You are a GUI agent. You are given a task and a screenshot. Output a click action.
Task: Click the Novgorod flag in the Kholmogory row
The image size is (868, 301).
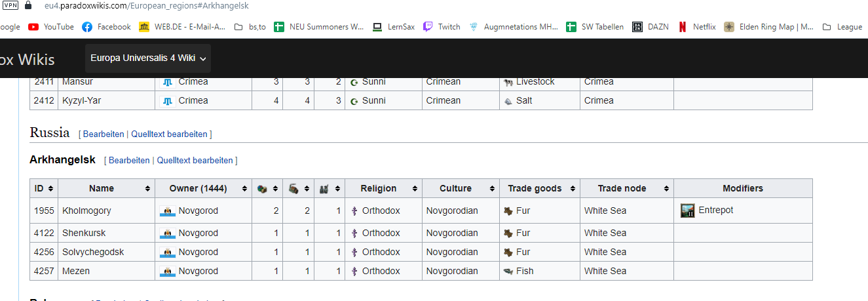tap(168, 211)
